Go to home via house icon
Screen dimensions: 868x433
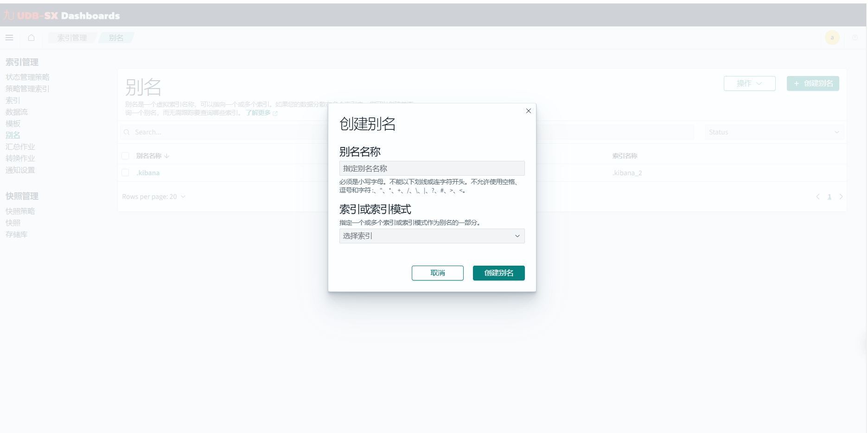tap(31, 38)
